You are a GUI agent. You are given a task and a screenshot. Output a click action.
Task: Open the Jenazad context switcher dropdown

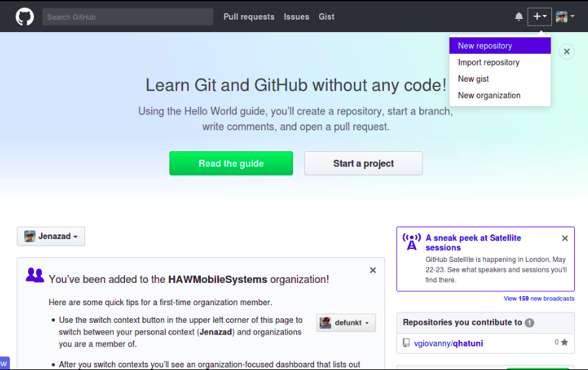51,236
